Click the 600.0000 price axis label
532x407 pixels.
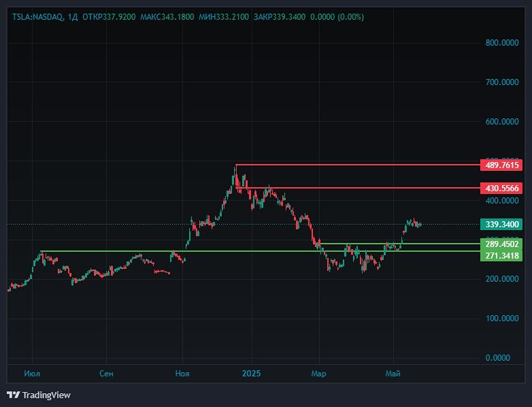click(x=502, y=122)
